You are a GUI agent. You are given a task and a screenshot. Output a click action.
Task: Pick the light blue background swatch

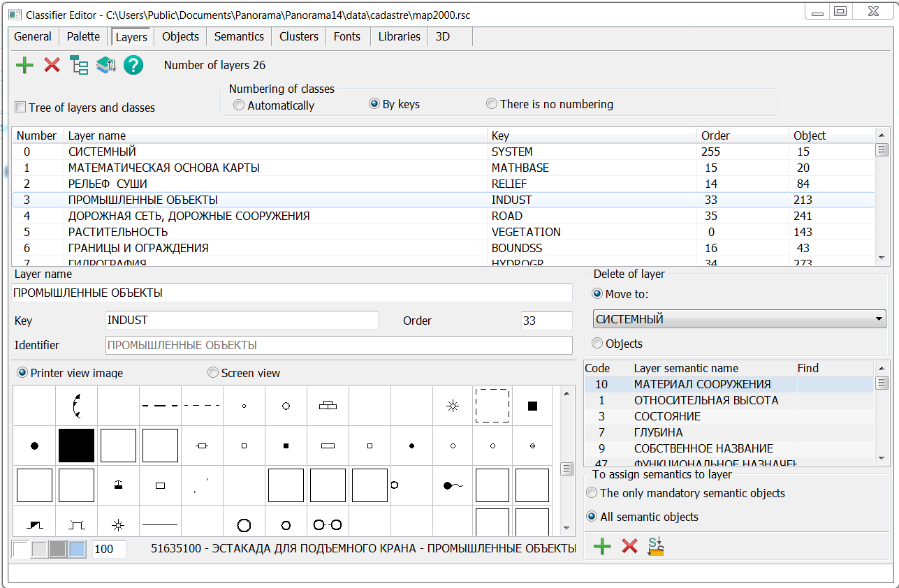(77, 549)
